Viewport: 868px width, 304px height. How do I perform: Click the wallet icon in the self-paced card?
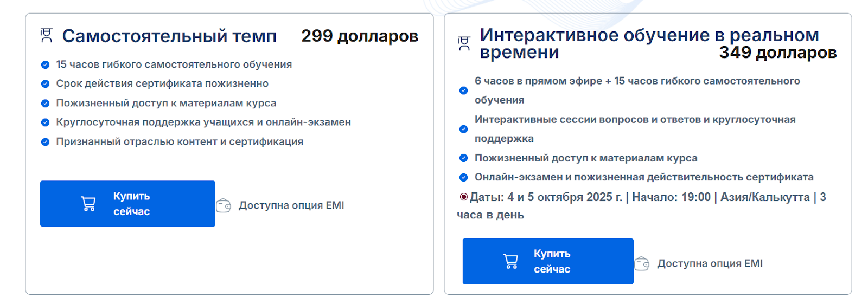(224, 206)
